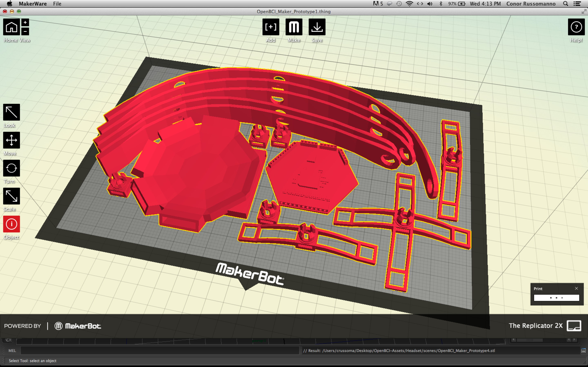
Task: Open the File menu
Action: [57, 4]
